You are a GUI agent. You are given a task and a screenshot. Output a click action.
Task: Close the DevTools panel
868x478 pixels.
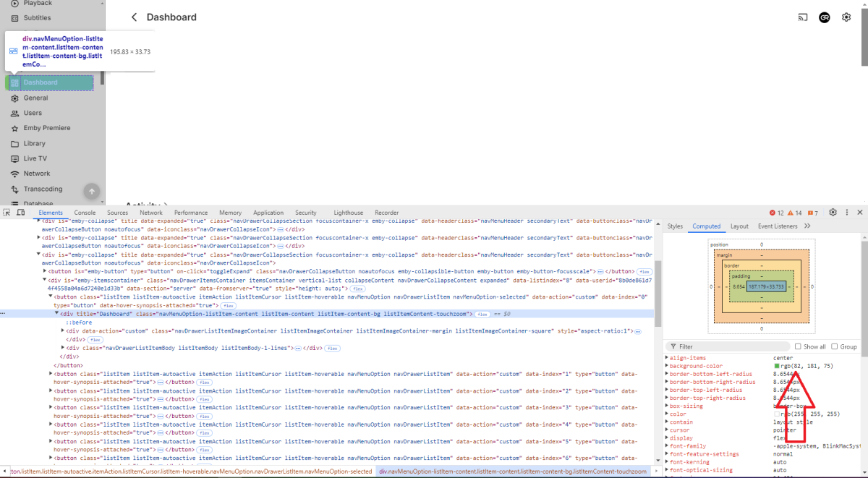point(860,213)
